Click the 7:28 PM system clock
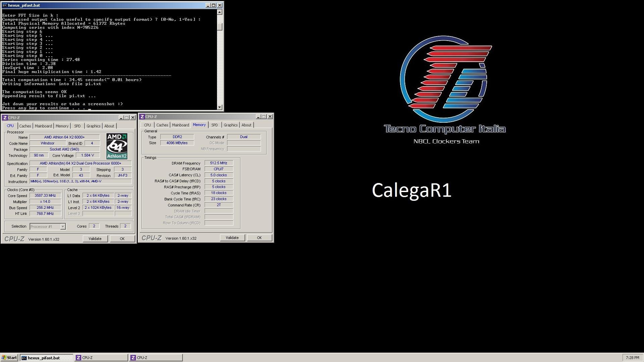 pyautogui.click(x=632, y=358)
